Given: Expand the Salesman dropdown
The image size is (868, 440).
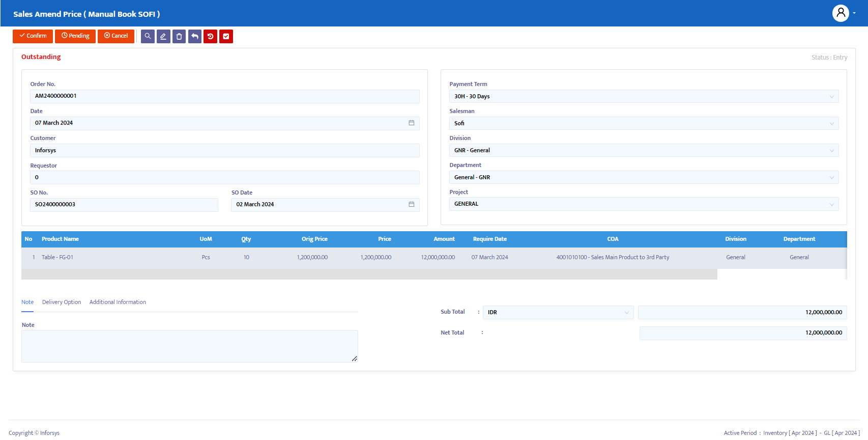Looking at the screenshot, I should click(x=644, y=123).
